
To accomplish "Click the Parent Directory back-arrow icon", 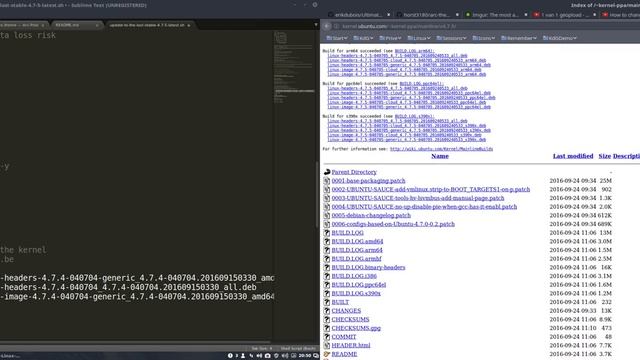I will point(327,172).
